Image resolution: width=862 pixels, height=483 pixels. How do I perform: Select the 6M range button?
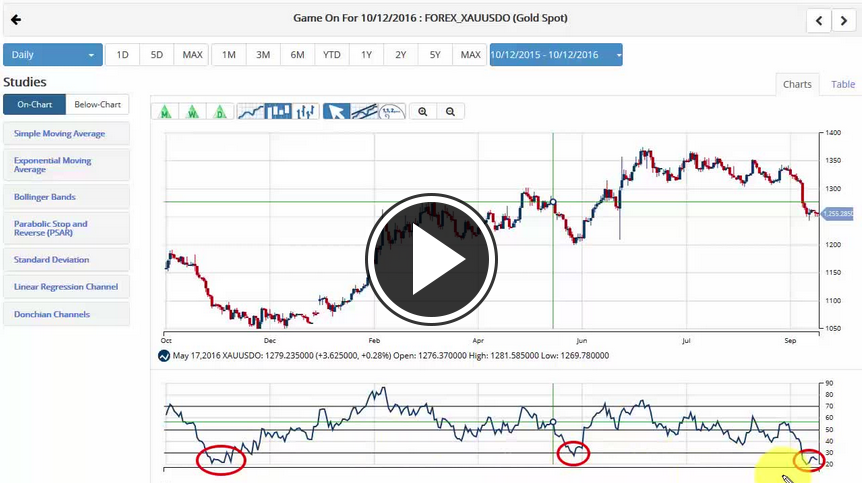click(x=297, y=55)
